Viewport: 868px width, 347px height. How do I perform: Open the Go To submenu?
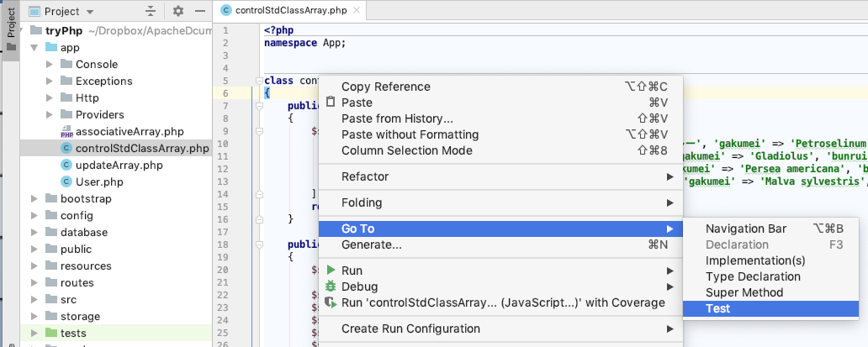click(501, 229)
